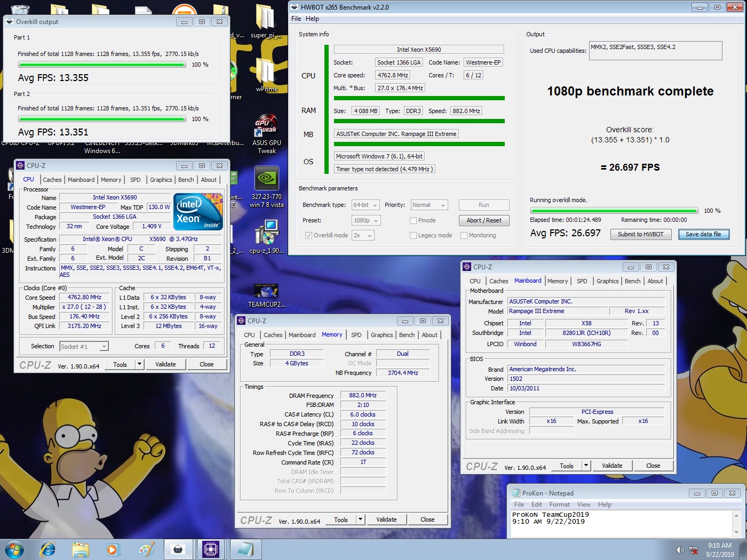The height and width of the screenshot is (560, 747).
Task: Enable the Legacy mode checkbox
Action: (413, 235)
